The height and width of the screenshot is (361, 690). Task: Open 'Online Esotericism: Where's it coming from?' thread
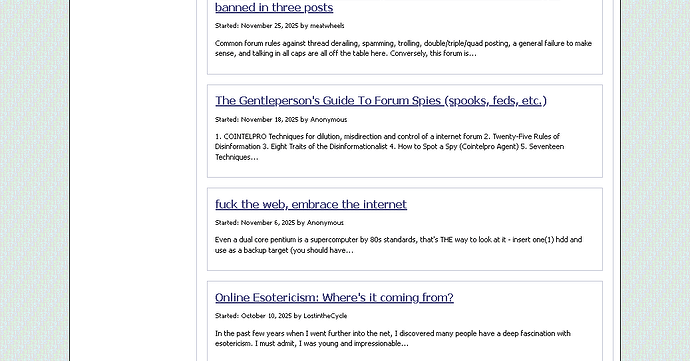point(334,298)
